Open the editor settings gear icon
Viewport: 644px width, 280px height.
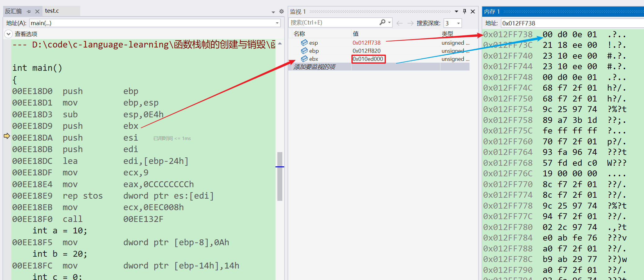pos(281,11)
